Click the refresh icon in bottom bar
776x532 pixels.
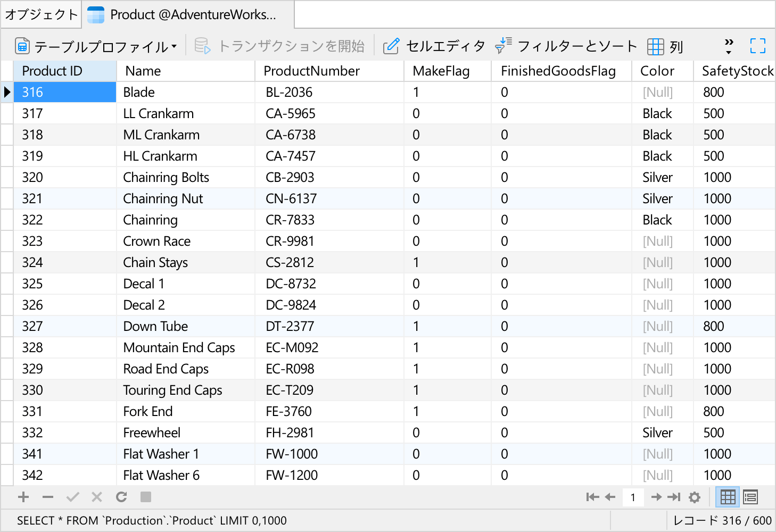pos(121,497)
